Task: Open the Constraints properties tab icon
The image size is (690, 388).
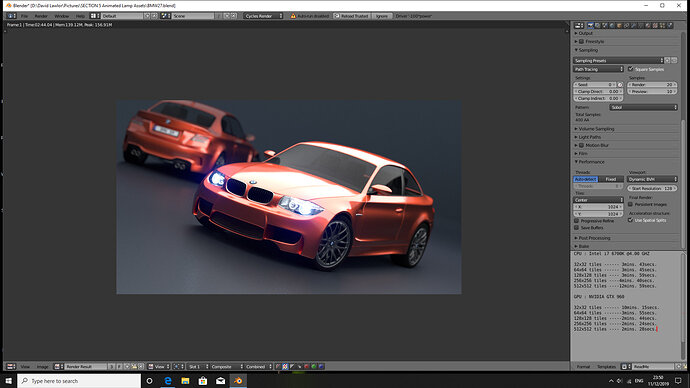Action: click(626, 26)
